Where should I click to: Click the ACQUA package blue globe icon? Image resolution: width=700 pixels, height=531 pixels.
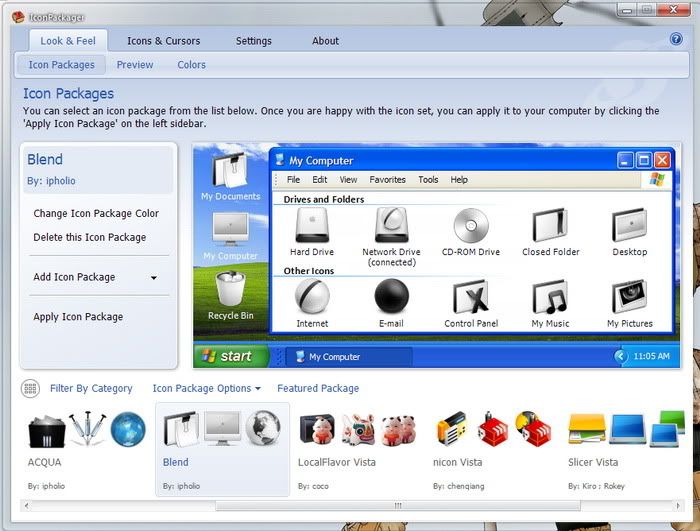pyautogui.click(x=128, y=430)
